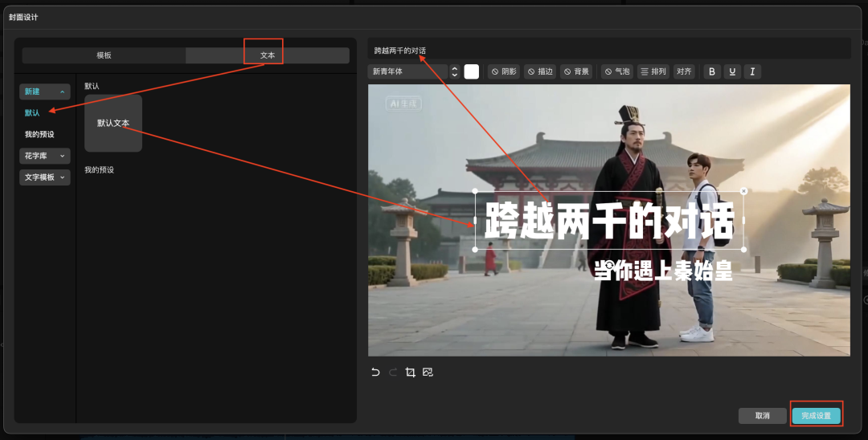
Task: Expand the 花字库 section
Action: pyautogui.click(x=45, y=156)
